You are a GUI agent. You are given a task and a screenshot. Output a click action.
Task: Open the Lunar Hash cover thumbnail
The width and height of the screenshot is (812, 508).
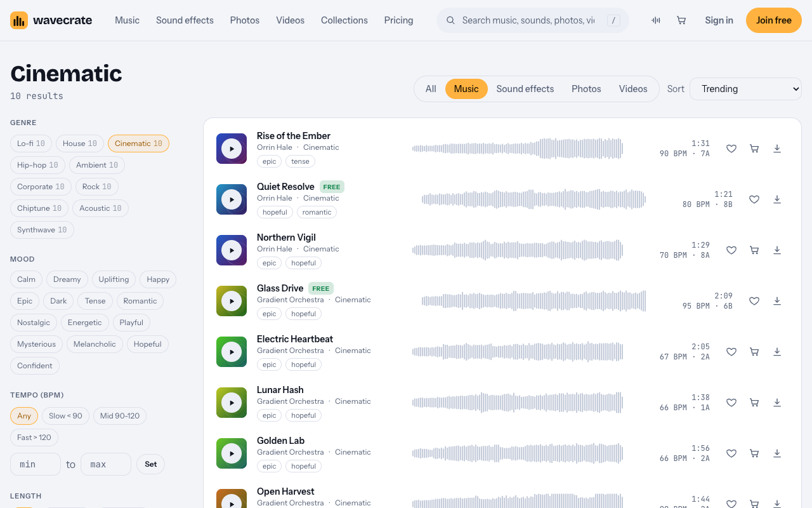(232, 403)
